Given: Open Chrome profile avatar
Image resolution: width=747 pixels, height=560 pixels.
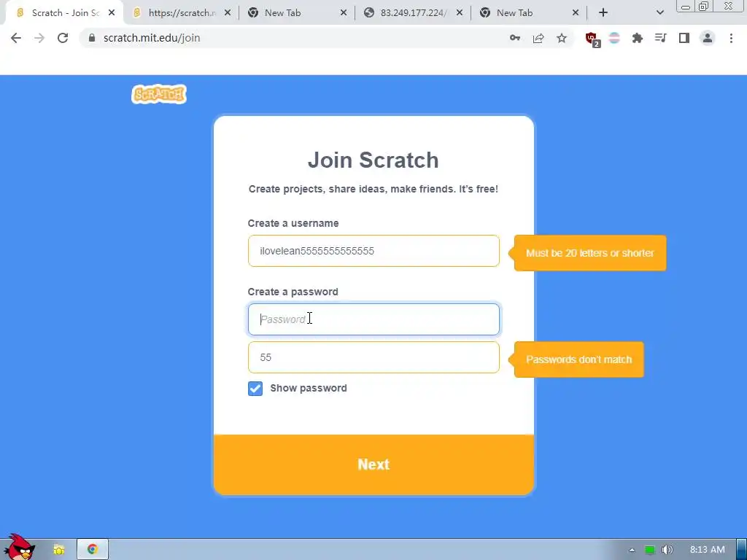Looking at the screenshot, I should (x=708, y=38).
